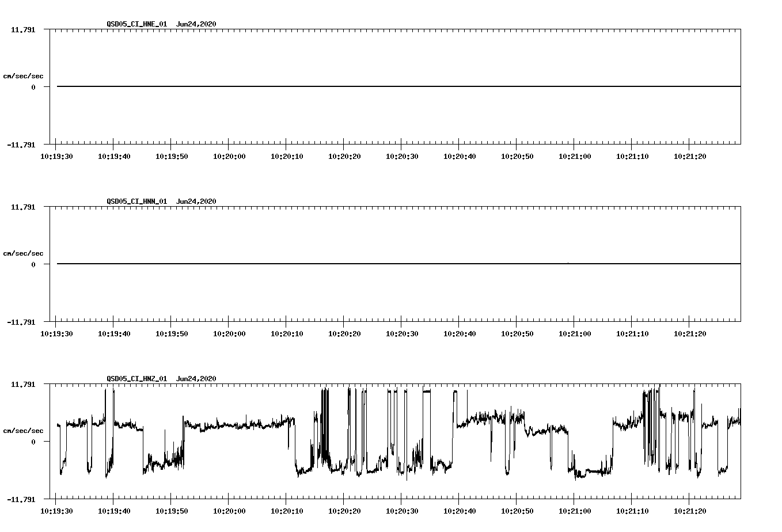Click the 11.791 upper limit of HNN plot
Screen dimensions: 782x532
[23, 207]
